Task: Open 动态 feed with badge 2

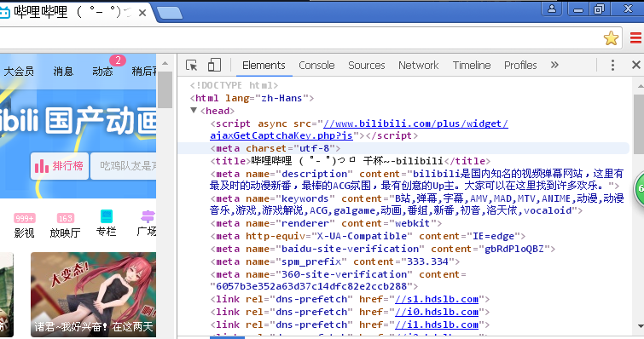Action: click(x=102, y=72)
